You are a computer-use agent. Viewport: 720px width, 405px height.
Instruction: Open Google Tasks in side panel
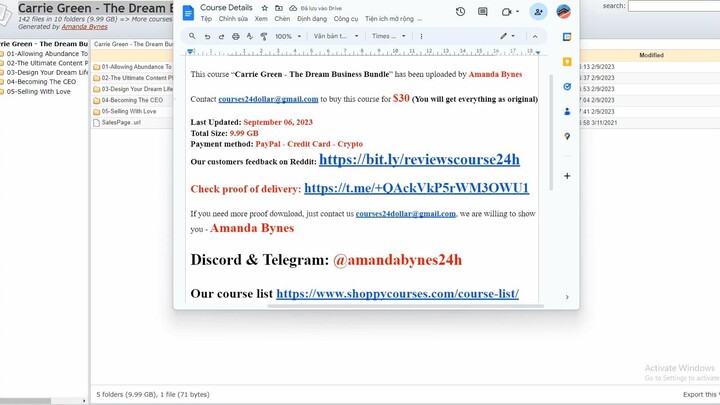pos(567,86)
